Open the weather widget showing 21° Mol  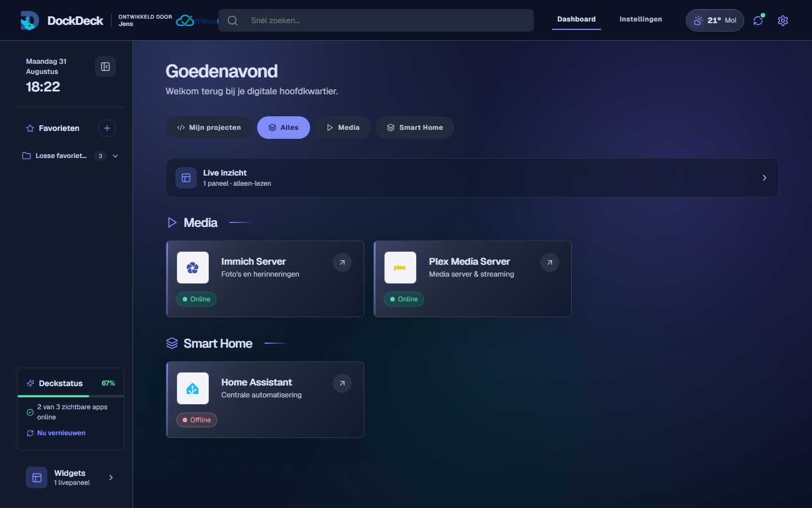coord(715,20)
